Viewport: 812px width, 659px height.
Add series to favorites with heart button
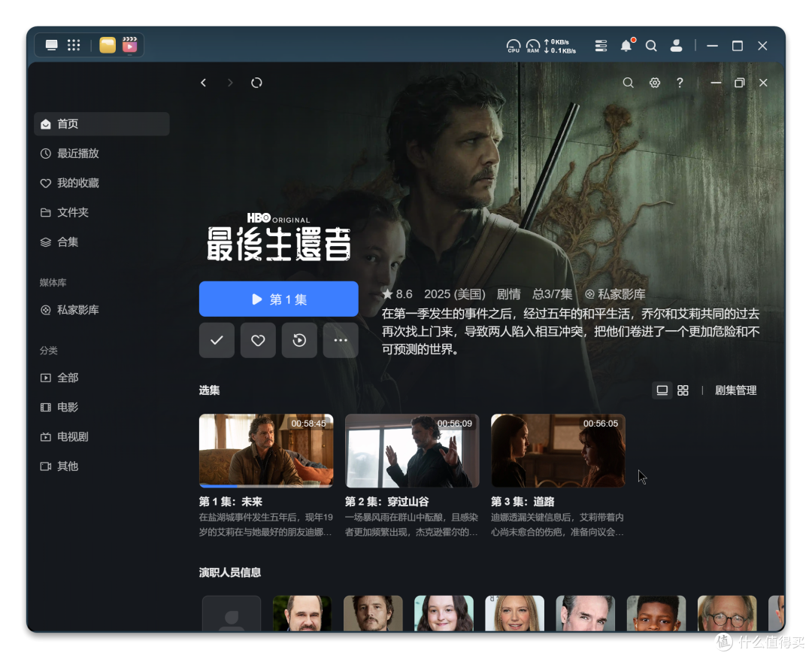(x=258, y=340)
